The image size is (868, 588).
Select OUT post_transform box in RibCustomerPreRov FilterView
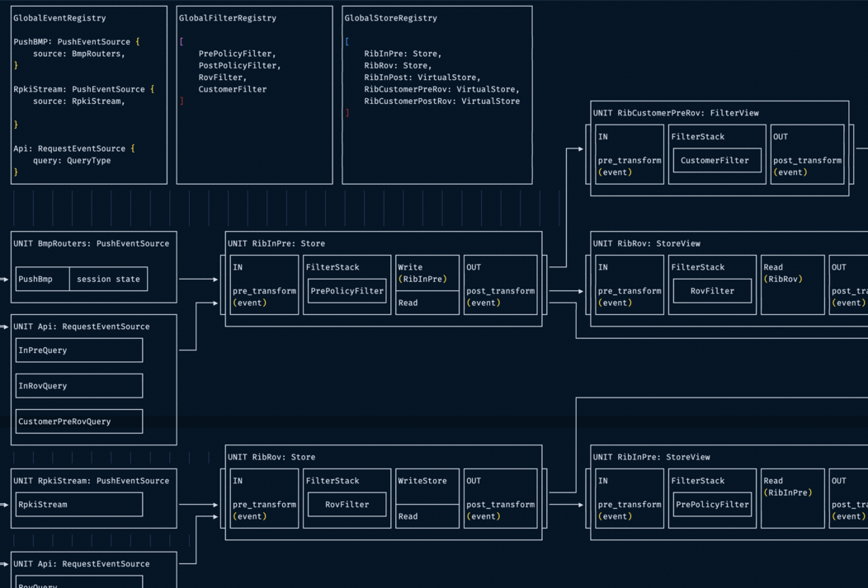pyautogui.click(x=807, y=154)
